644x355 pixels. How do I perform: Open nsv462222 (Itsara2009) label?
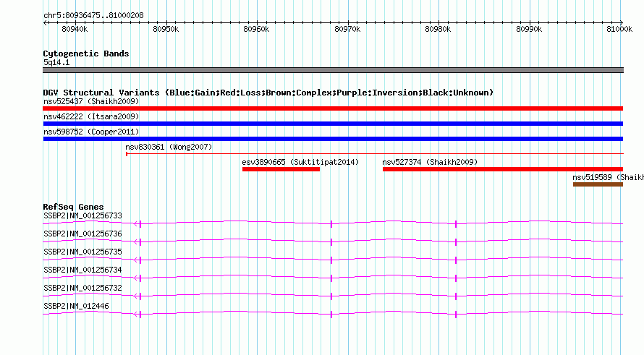[x=91, y=116]
